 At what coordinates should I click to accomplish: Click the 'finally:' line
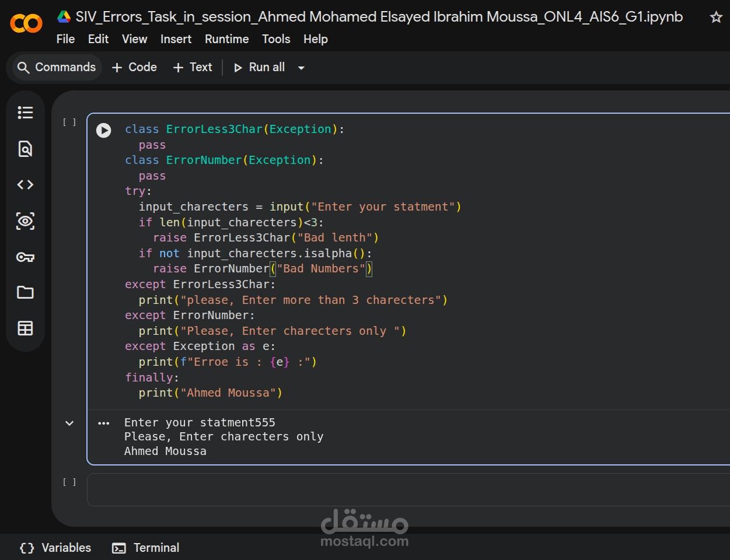(152, 377)
